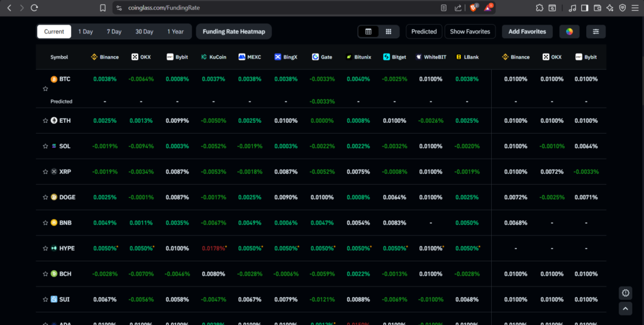644x325 pixels.
Task: Open the Funding Rate Heatmap
Action: (233, 31)
